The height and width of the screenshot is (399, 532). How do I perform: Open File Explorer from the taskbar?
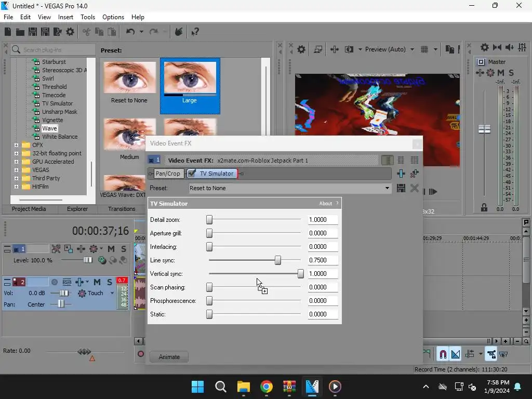(243, 387)
